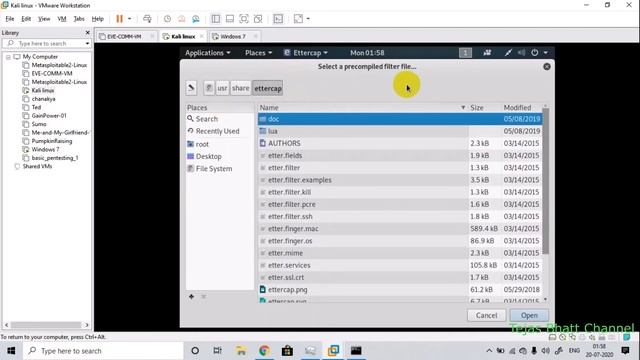The height and width of the screenshot is (360, 640).
Task: Open stretch display dropdown arrow
Action: point(308,19)
